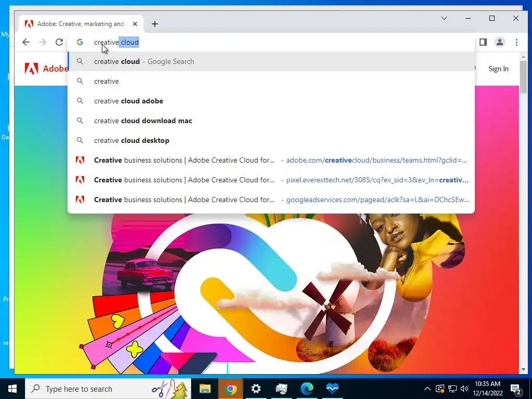Click the Sign In link
Image resolution: width=532 pixels, height=399 pixels.
(x=498, y=69)
